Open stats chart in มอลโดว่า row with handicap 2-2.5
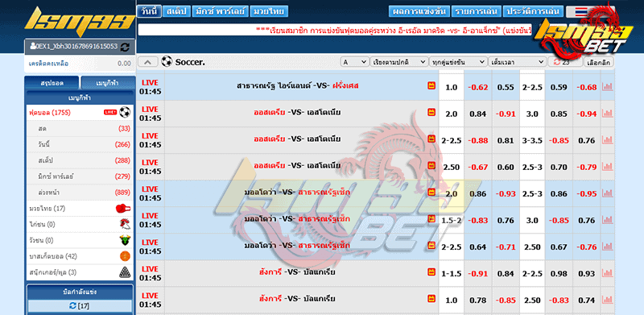 (607, 247)
